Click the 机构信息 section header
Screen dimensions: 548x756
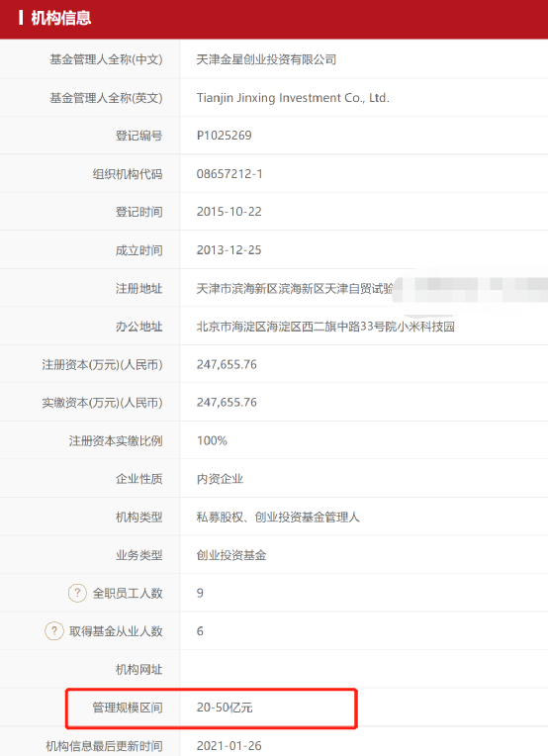click(60, 18)
